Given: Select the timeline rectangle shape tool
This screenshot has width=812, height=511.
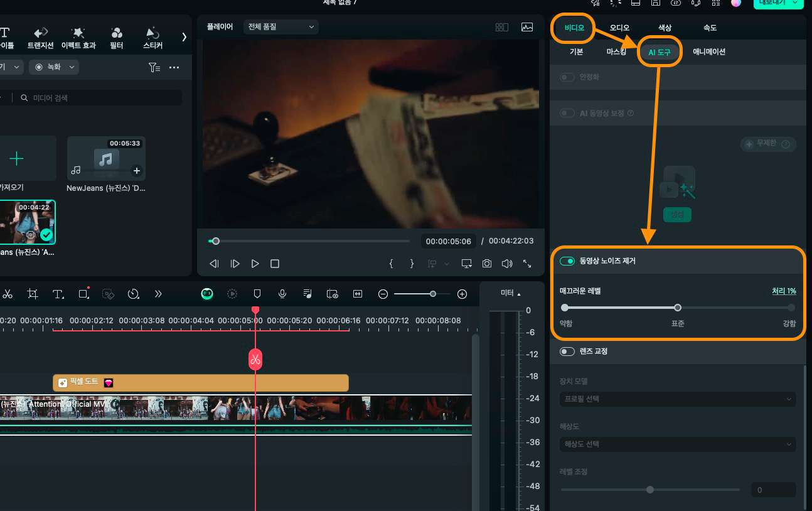Looking at the screenshot, I should point(84,293).
